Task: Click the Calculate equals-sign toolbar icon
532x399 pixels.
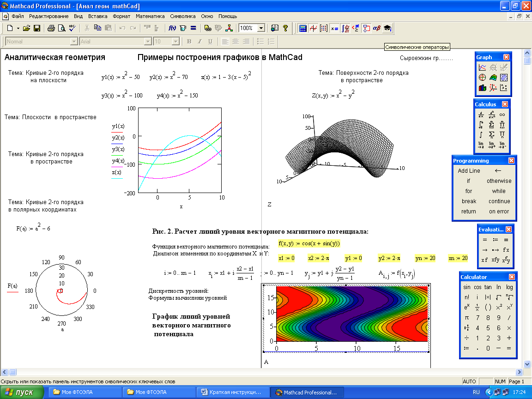Action: 193,28
